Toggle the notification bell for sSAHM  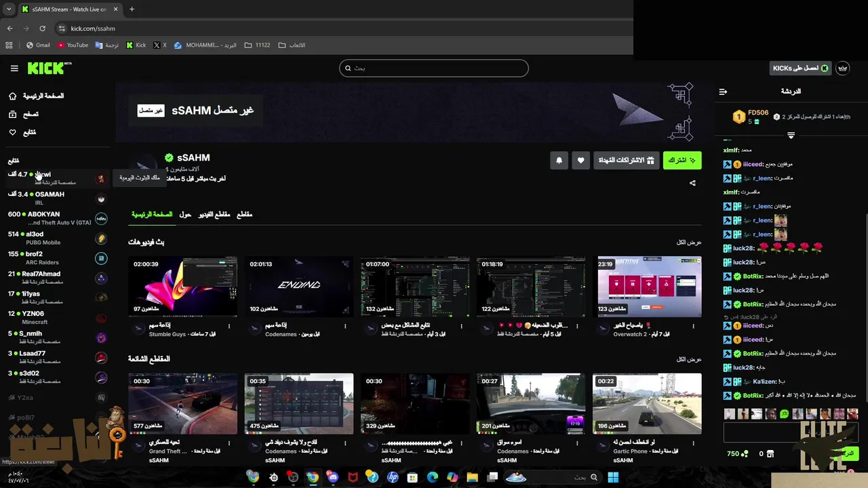pyautogui.click(x=559, y=161)
